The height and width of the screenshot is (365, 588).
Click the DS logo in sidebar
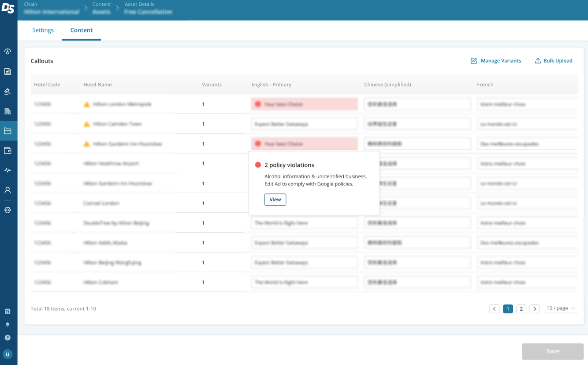[x=7, y=8]
